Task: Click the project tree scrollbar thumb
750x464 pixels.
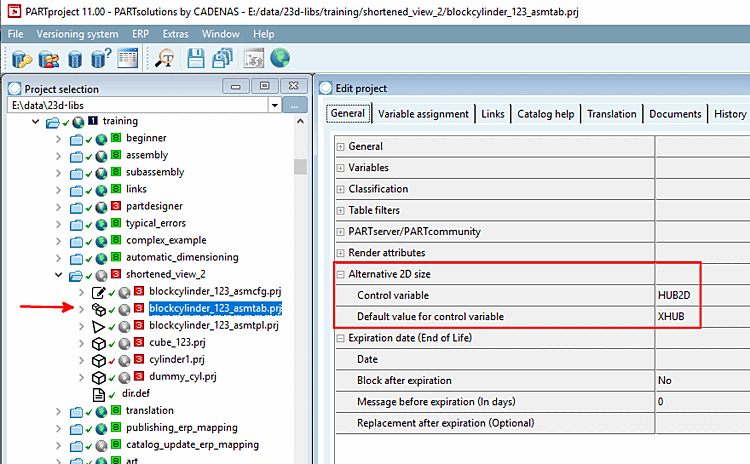Action: (x=300, y=166)
